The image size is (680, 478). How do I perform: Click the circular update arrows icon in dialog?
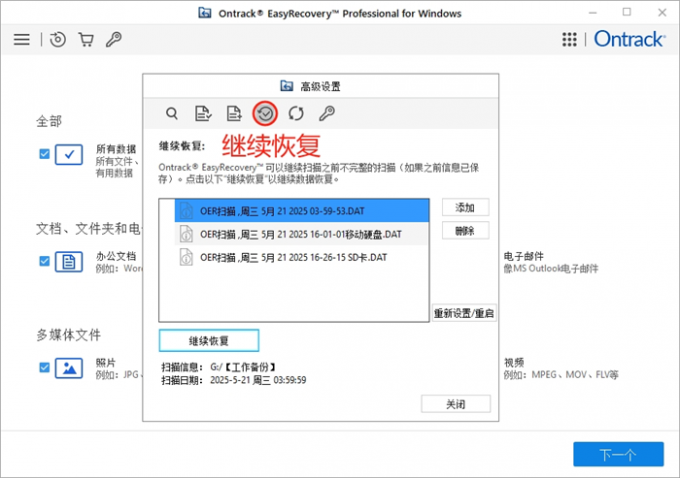tap(296, 114)
